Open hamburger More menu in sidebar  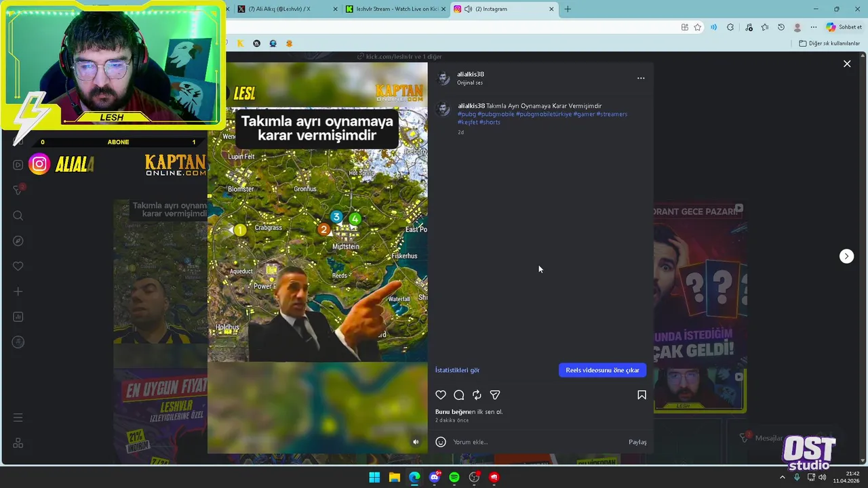[x=18, y=418]
